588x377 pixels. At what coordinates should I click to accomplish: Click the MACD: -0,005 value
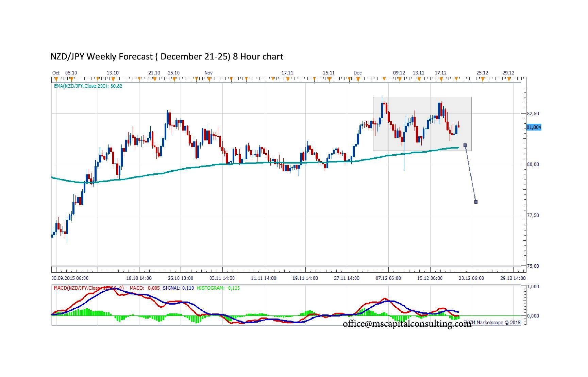pyautogui.click(x=145, y=288)
